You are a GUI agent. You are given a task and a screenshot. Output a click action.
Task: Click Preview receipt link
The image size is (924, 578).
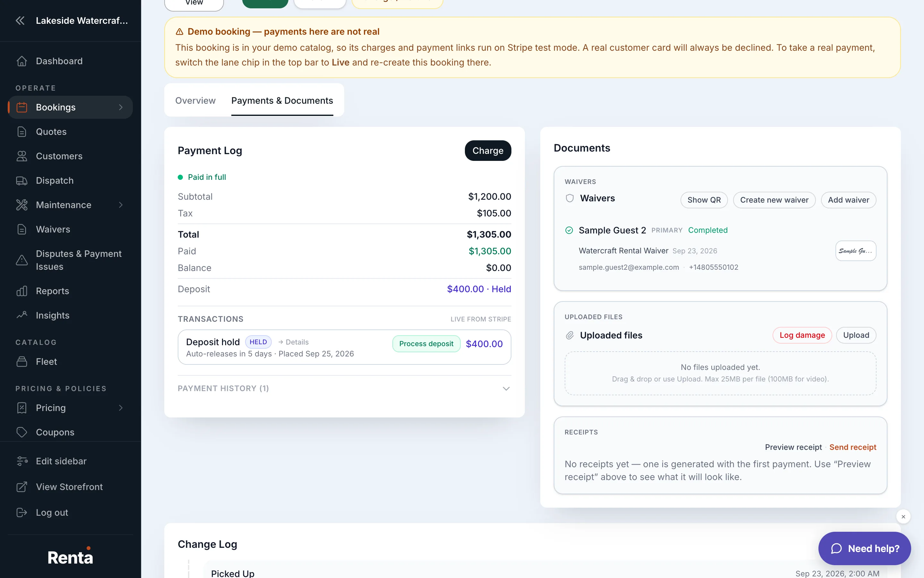tap(793, 447)
